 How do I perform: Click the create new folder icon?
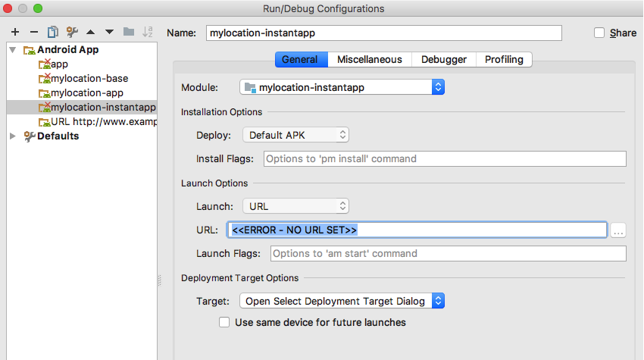click(129, 32)
